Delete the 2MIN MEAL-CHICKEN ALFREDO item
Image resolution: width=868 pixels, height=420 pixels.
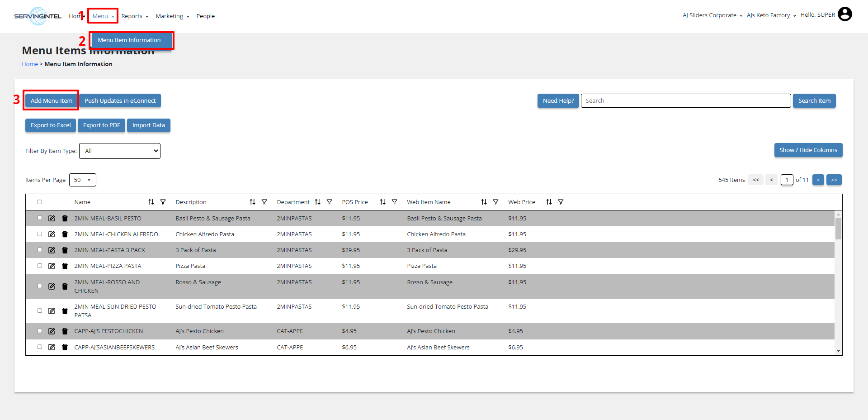tap(65, 234)
